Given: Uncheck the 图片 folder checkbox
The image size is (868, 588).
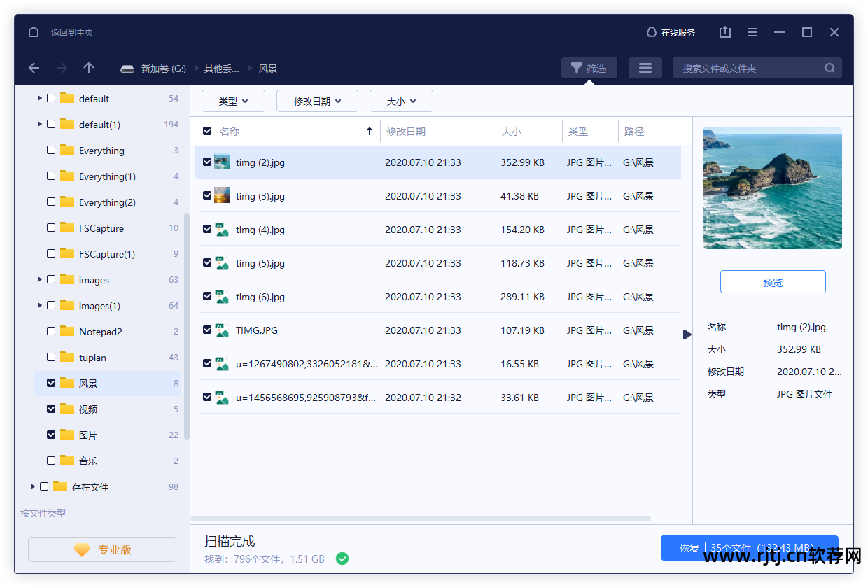Looking at the screenshot, I should (x=51, y=435).
